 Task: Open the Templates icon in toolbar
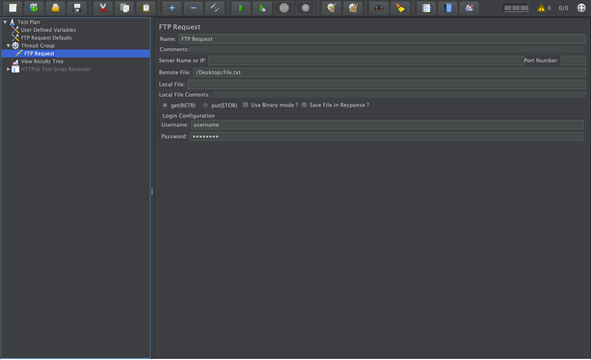pyautogui.click(x=34, y=8)
